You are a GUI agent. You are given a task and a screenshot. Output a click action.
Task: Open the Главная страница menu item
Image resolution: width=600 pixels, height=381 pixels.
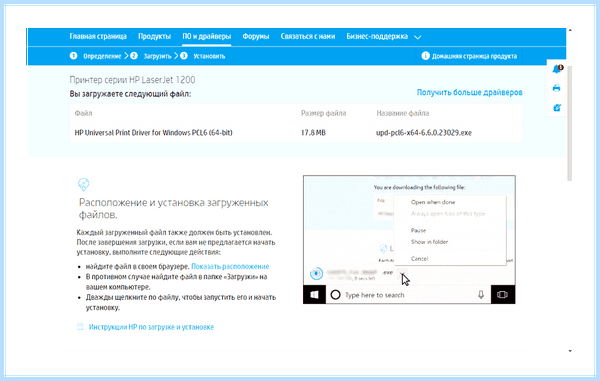(98, 36)
